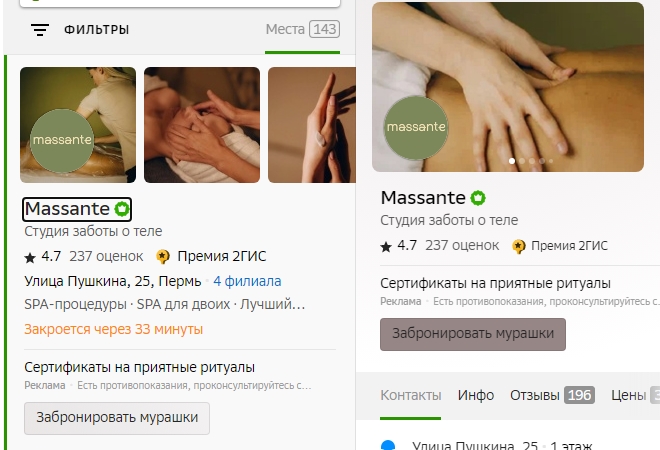Click the 2ГИС award medal icon in list

163,256
